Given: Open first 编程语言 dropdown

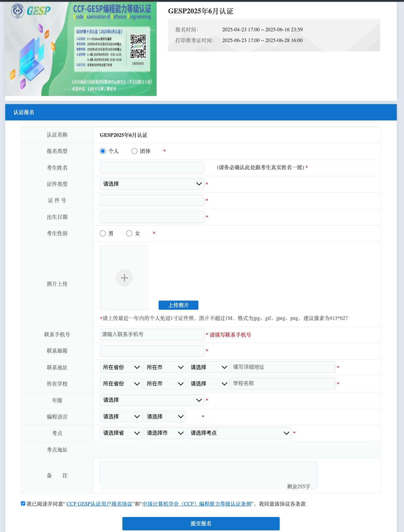Looking at the screenshot, I should 121,416.
